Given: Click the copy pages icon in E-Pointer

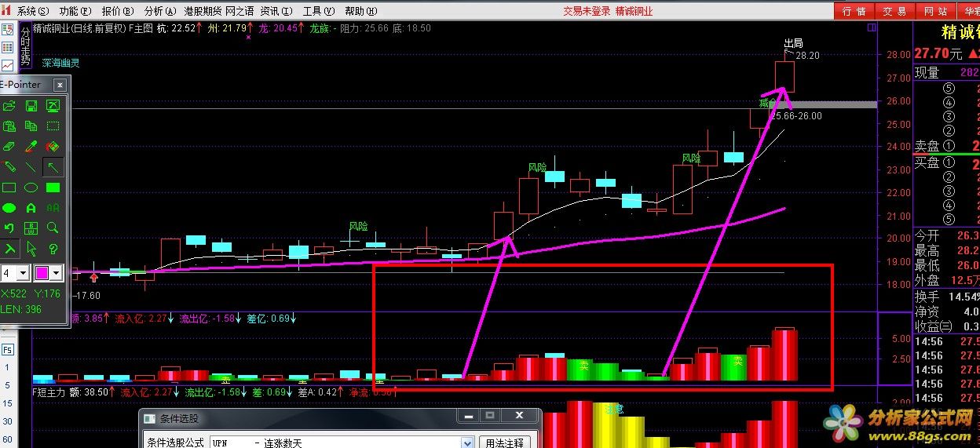Looking at the screenshot, I should 31,126.
